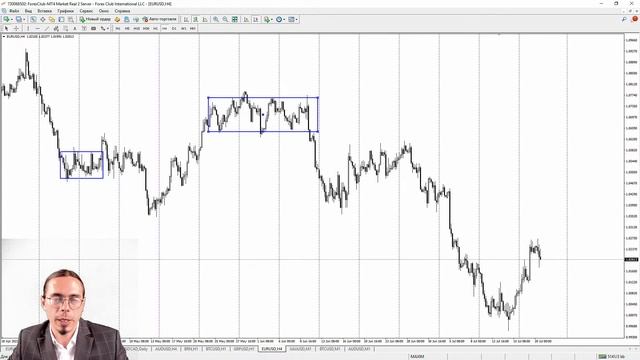Switch chart to bar chart type
The image size is (640, 360).
[186, 19]
